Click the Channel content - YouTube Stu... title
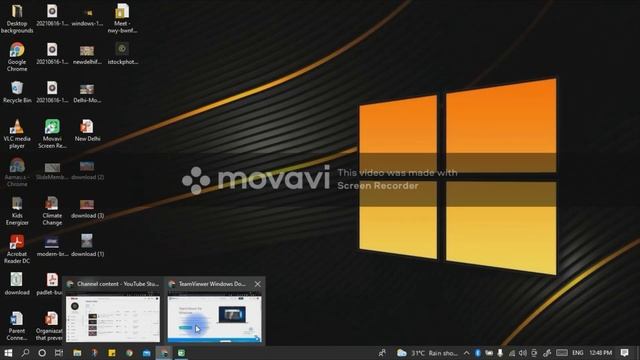This screenshot has width=640, height=360. click(118, 284)
